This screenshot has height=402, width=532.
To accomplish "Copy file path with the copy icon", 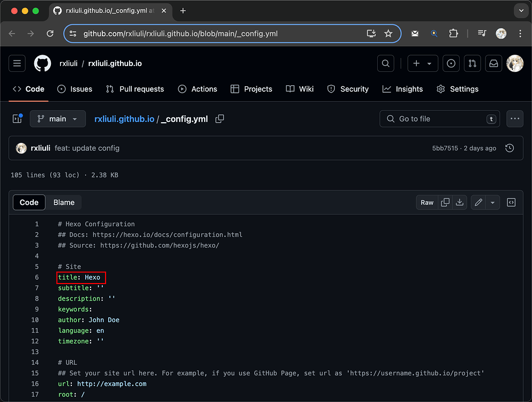I will (x=220, y=119).
